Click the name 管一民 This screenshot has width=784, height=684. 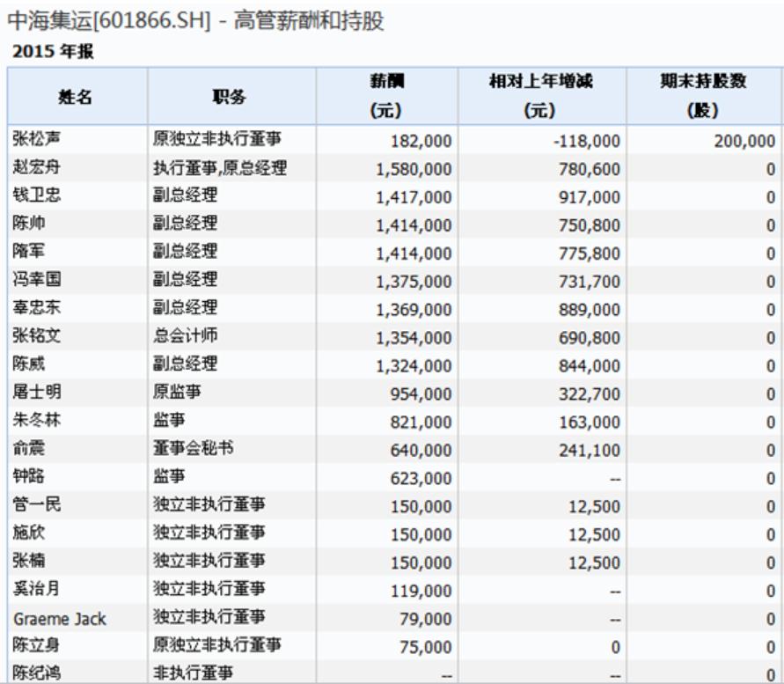pyautogui.click(x=36, y=504)
